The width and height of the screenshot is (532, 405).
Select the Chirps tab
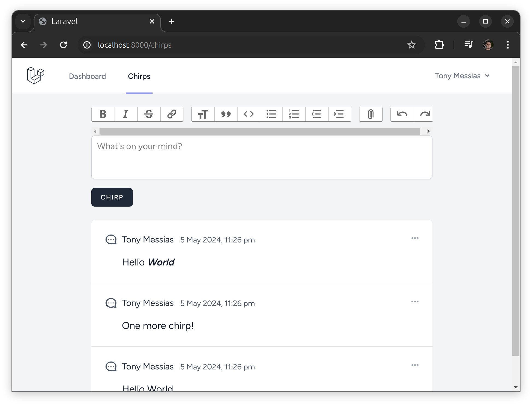(x=139, y=76)
